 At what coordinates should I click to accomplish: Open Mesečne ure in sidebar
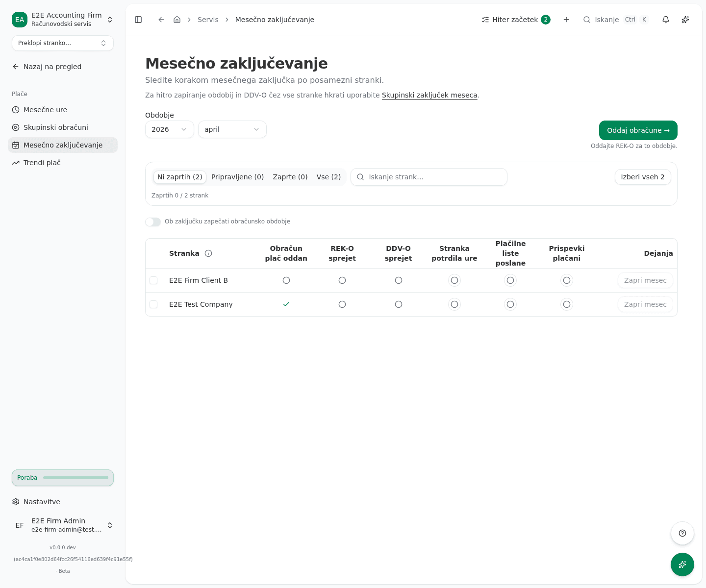(x=63, y=110)
